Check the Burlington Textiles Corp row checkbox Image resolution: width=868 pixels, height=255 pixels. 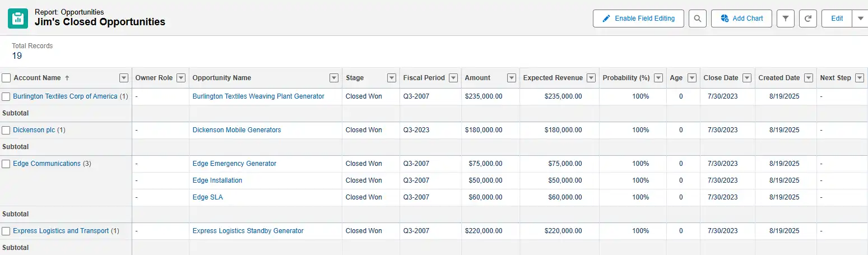click(x=6, y=96)
